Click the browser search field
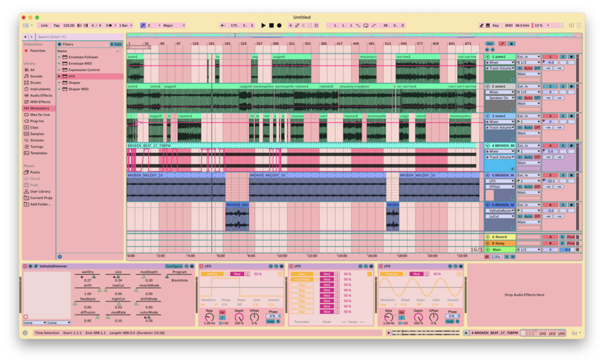The width and height of the screenshot is (604, 364). click(x=77, y=37)
